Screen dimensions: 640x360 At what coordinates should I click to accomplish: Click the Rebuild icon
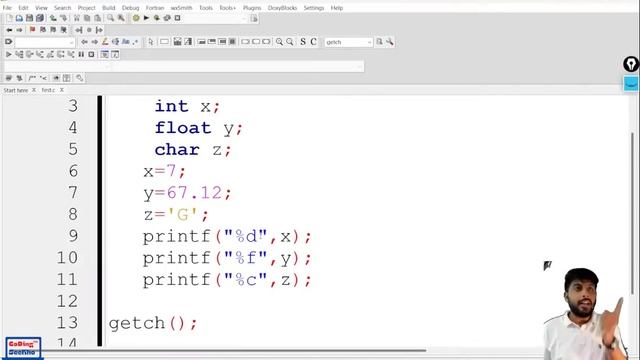(x=167, y=18)
